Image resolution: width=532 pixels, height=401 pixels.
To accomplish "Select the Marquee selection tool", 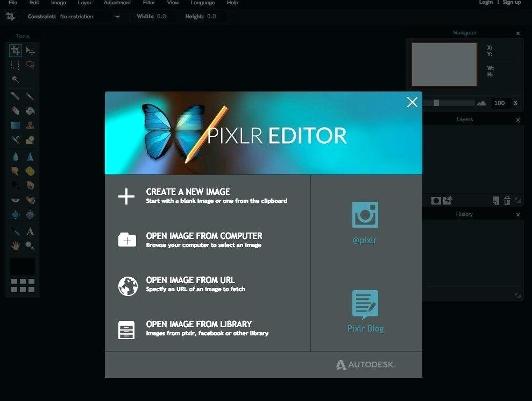I will click(15, 65).
